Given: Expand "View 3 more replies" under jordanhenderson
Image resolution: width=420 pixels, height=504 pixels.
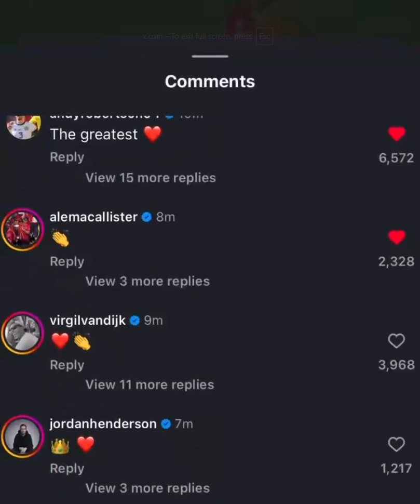Looking at the screenshot, I should 147,488.
